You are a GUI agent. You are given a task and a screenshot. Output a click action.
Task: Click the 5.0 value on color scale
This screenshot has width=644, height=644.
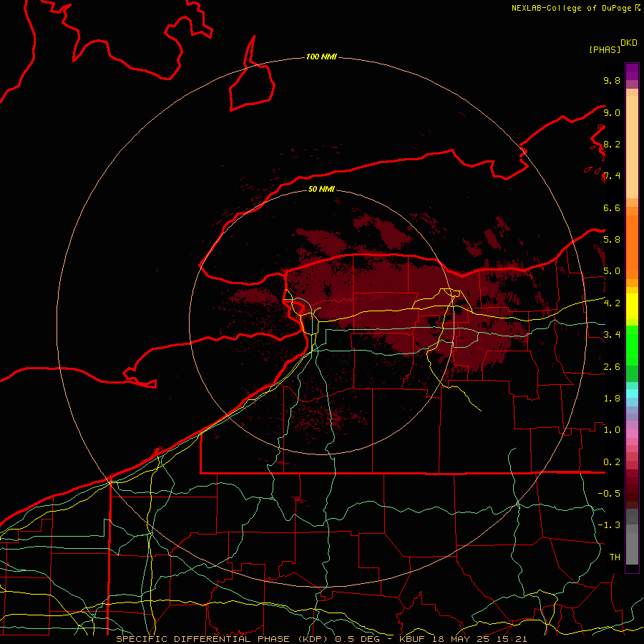coord(612,271)
